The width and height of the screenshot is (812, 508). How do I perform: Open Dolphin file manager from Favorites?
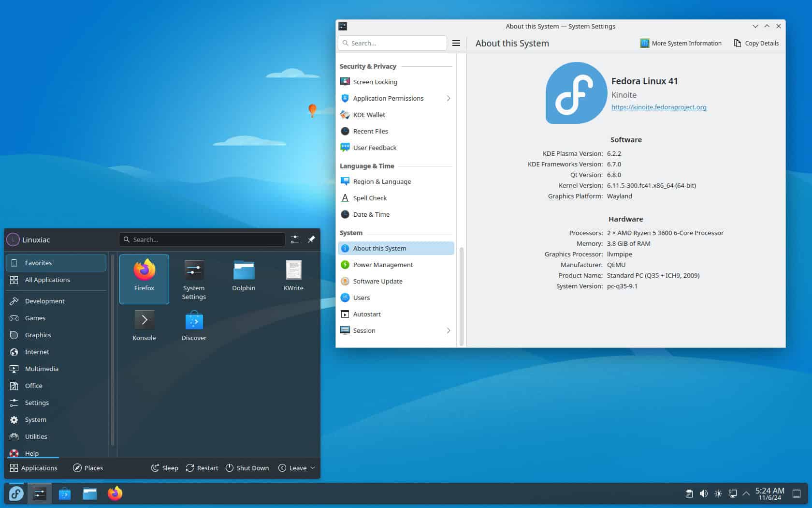point(244,276)
